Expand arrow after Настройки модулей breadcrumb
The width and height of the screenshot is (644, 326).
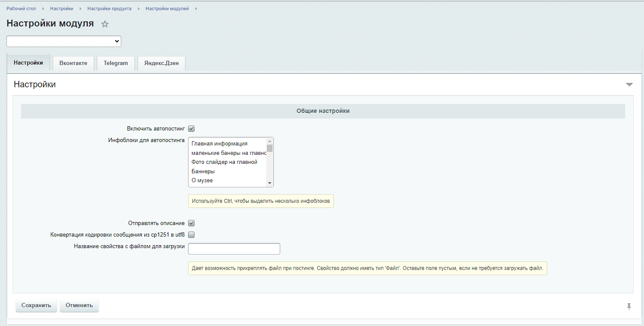196,9
